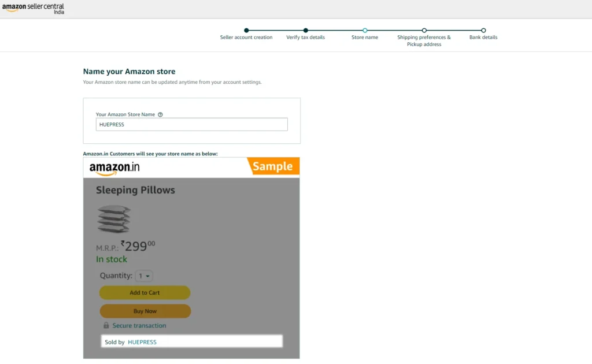
Task: Click the Amazon Seller Central India logo
Action: tap(33, 9)
